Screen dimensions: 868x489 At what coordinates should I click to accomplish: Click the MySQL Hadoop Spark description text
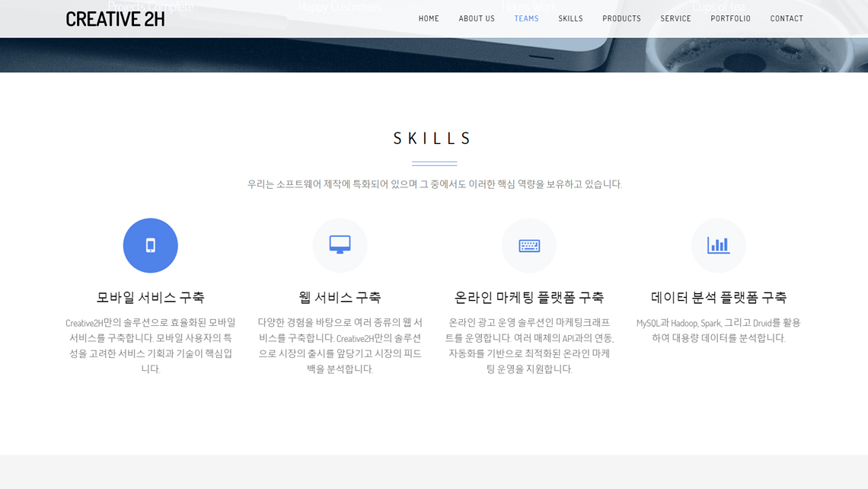[x=718, y=330]
